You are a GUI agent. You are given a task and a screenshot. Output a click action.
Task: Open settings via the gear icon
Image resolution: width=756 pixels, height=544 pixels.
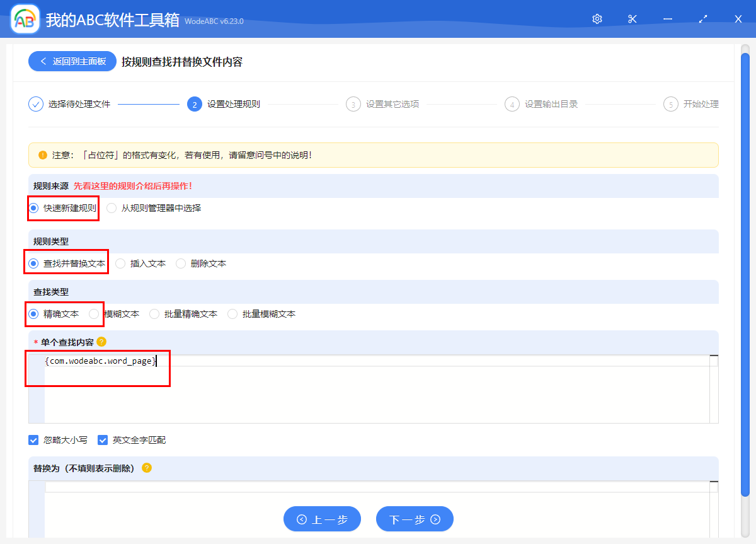[x=597, y=19]
